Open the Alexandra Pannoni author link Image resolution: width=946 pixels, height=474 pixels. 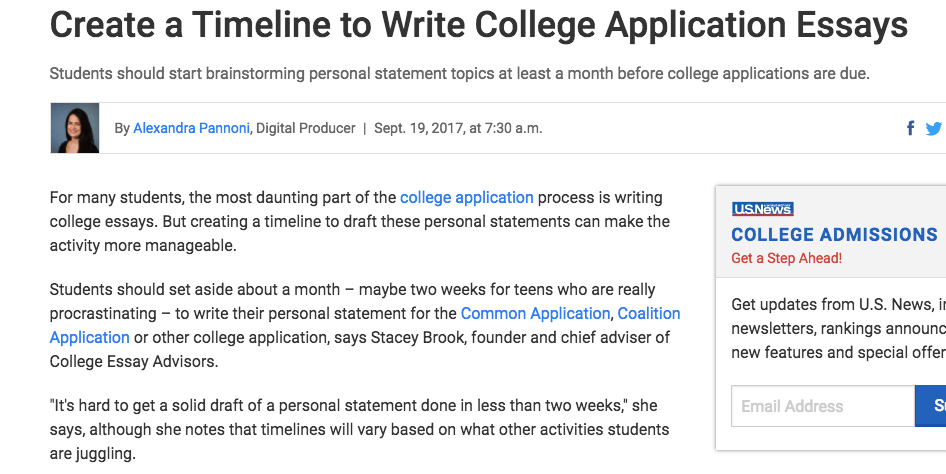(x=191, y=128)
